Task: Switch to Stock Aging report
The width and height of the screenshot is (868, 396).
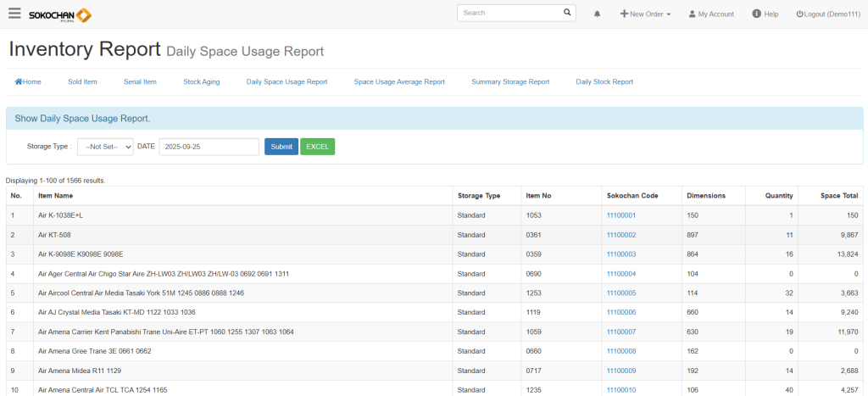Action: tap(201, 82)
